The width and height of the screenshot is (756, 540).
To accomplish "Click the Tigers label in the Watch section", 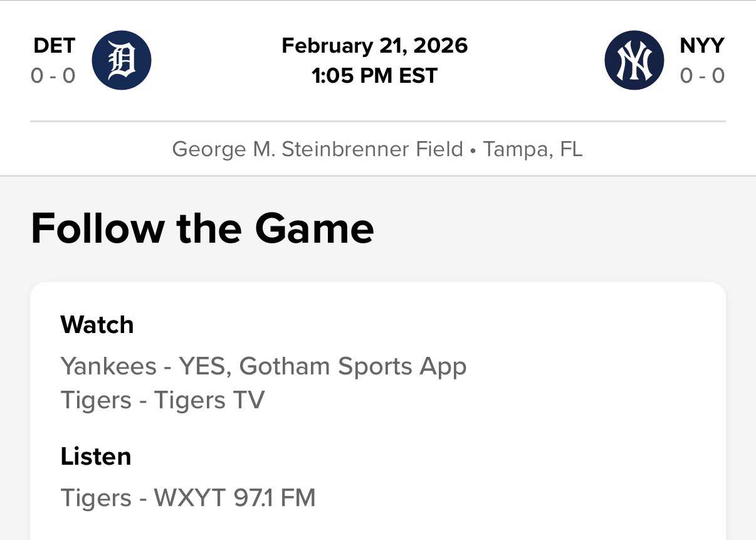I will pyautogui.click(x=96, y=400).
